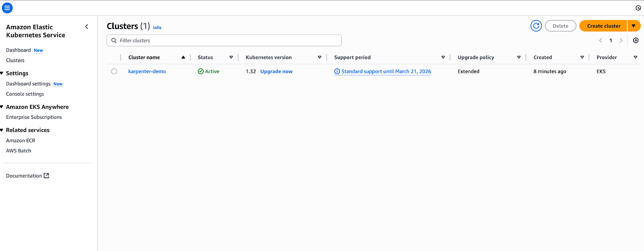Open table preferences gear icon
This screenshot has height=251, width=644.
pyautogui.click(x=636, y=41)
